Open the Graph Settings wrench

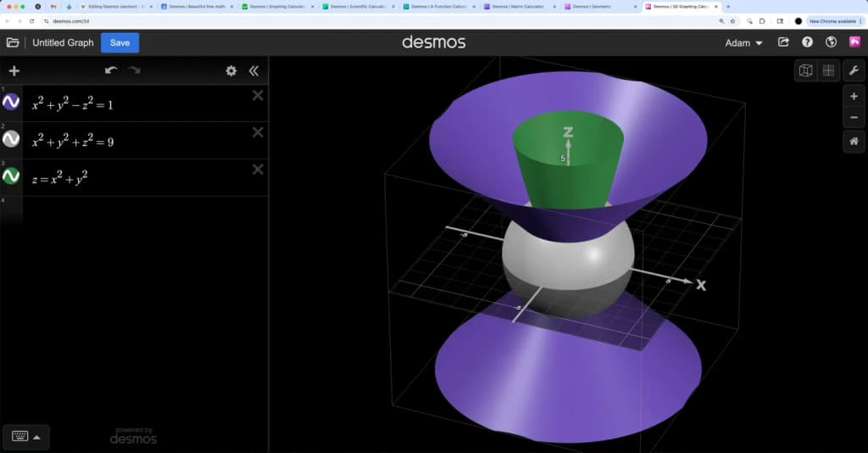click(x=854, y=70)
